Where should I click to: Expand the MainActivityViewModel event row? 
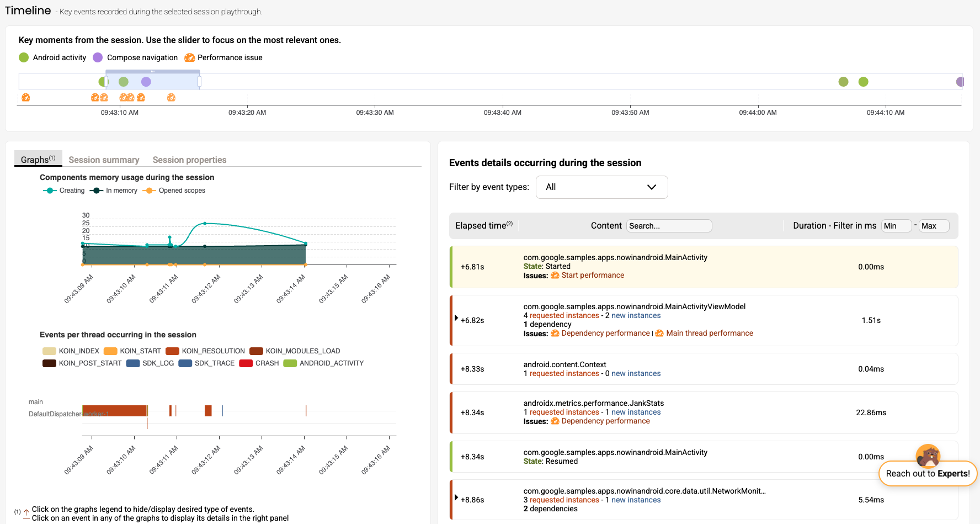point(456,318)
